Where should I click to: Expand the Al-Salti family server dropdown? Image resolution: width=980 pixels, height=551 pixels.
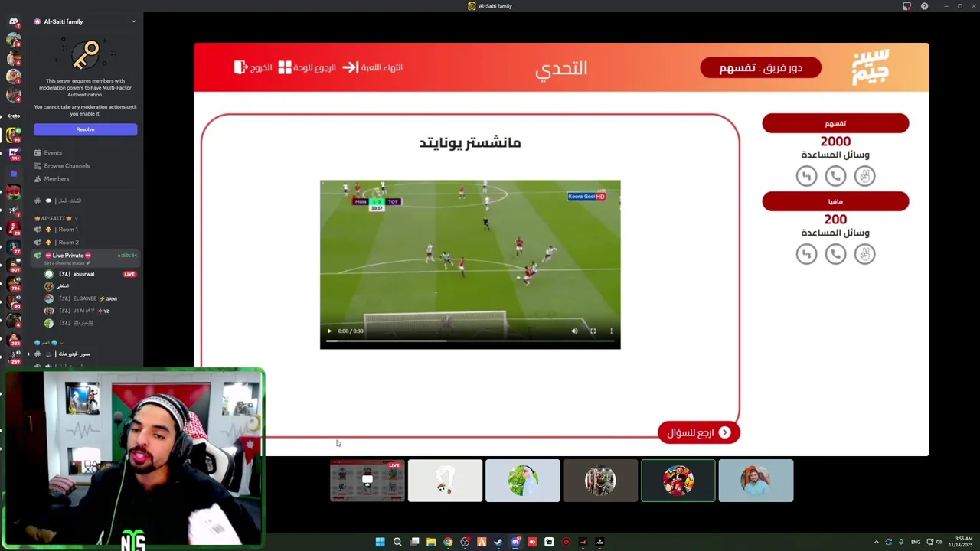(x=133, y=21)
